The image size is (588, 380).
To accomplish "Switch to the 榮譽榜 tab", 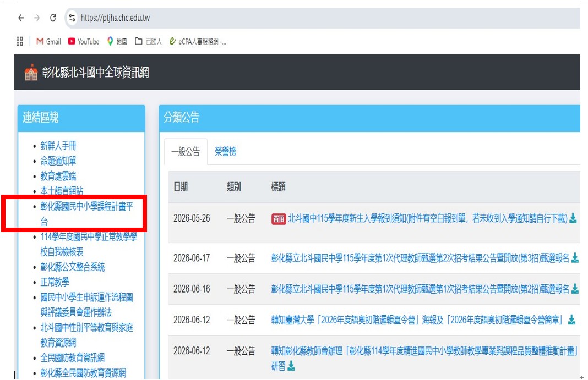I will [225, 152].
